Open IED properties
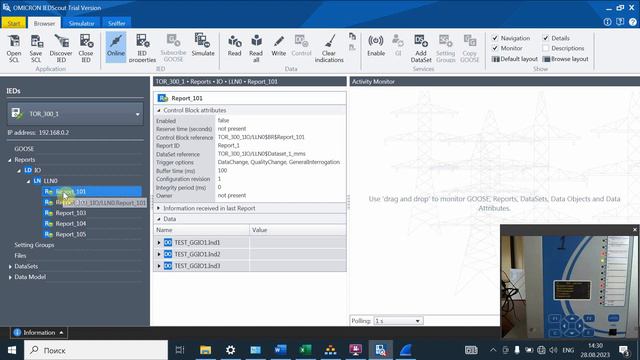The height and width of the screenshot is (360, 640). click(142, 48)
